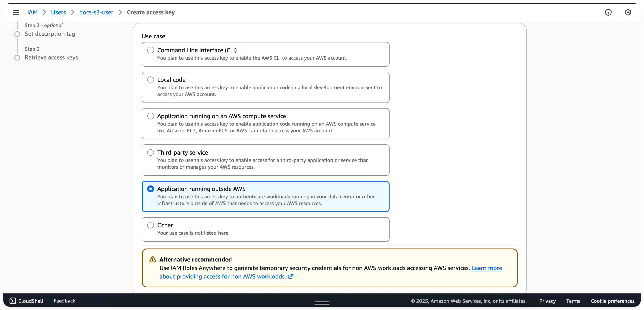Select the Other use case radio button
Image resolution: width=644 pixels, height=310 pixels.
tap(150, 225)
